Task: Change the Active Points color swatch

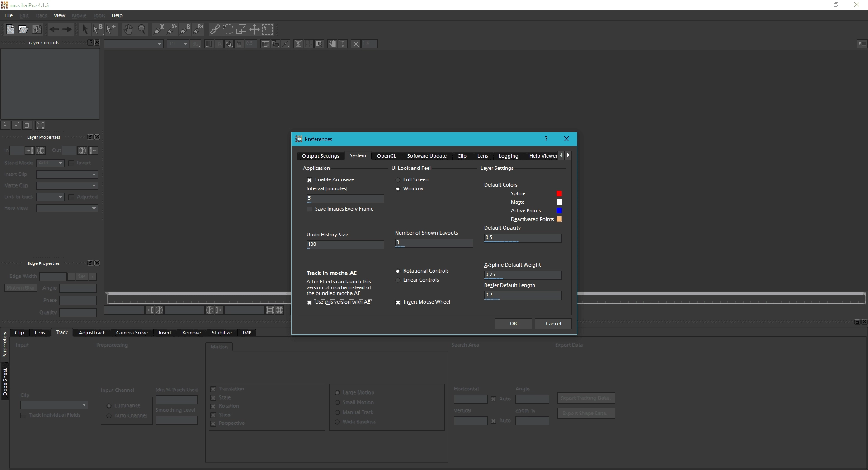Action: pos(559,211)
